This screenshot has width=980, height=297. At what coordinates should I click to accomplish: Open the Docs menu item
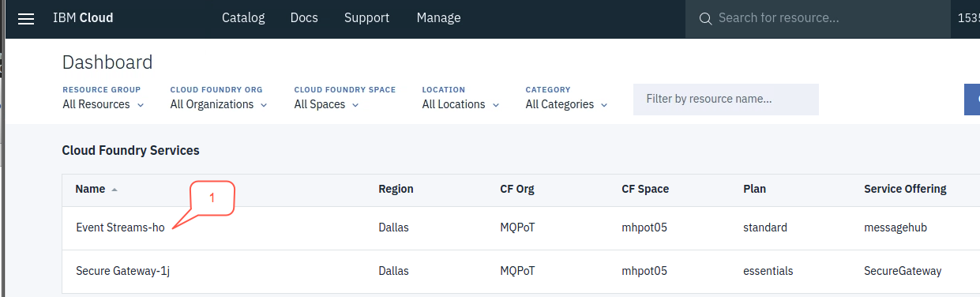pyautogui.click(x=305, y=17)
